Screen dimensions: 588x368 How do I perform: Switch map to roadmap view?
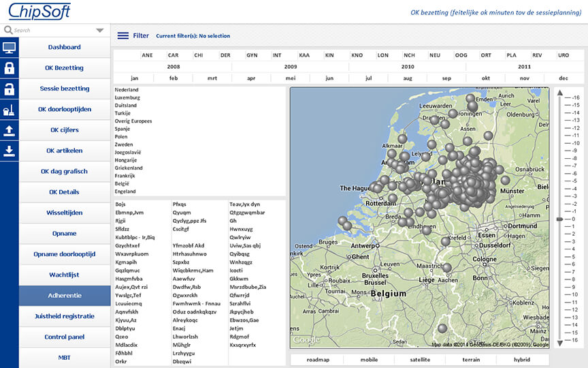(x=318, y=360)
